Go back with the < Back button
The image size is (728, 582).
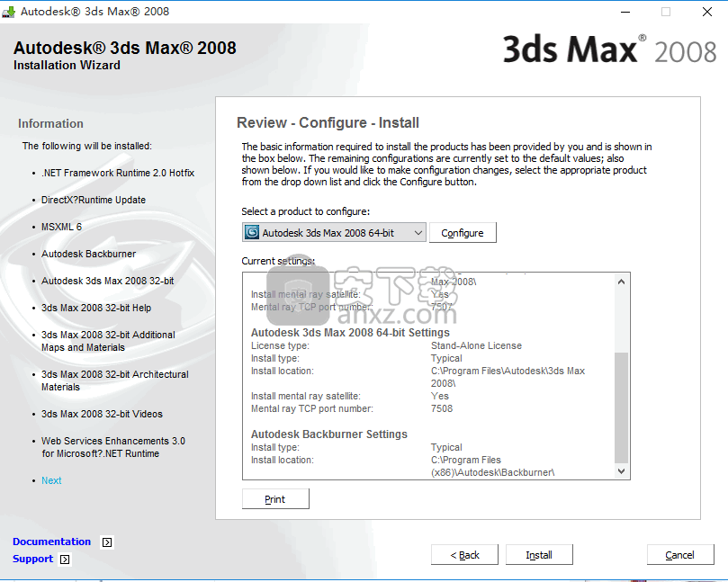(x=464, y=555)
